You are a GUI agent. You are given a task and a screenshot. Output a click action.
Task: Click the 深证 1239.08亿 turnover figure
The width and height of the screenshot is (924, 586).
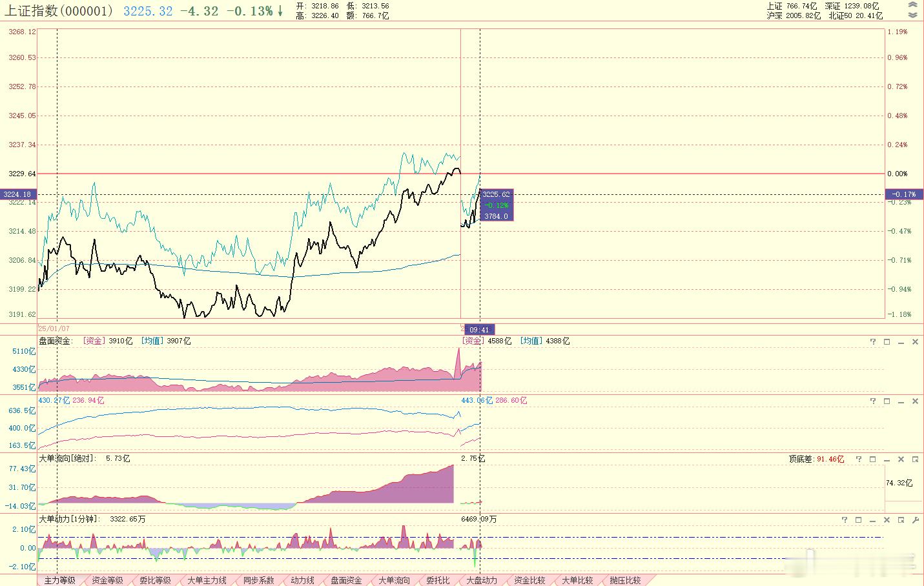(852, 6)
